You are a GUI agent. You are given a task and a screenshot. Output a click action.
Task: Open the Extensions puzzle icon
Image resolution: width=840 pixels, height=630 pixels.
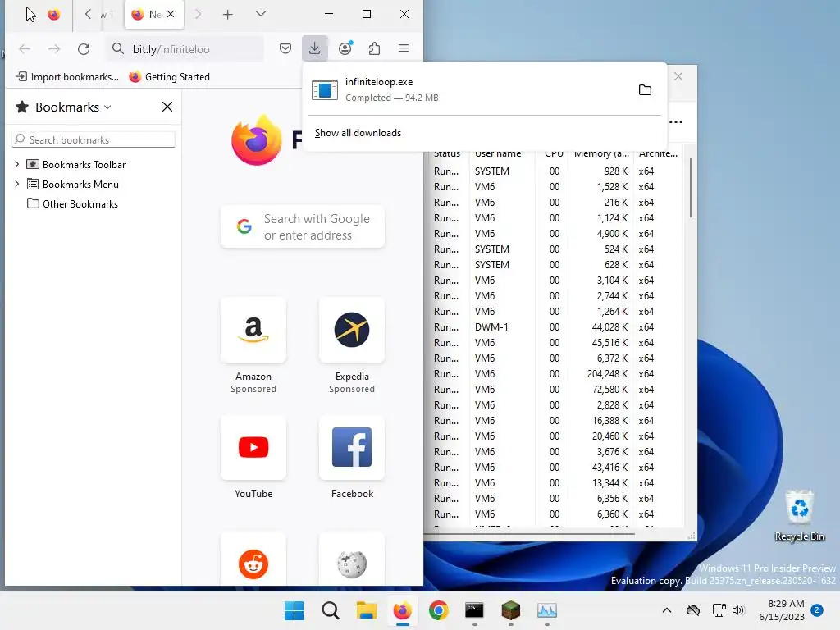[374, 48]
